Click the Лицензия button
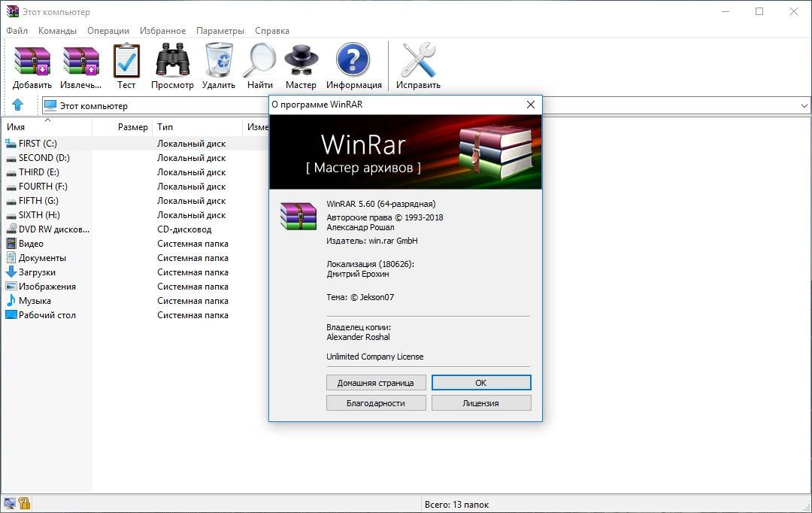Viewport: 812px width, 513px height. click(x=481, y=403)
